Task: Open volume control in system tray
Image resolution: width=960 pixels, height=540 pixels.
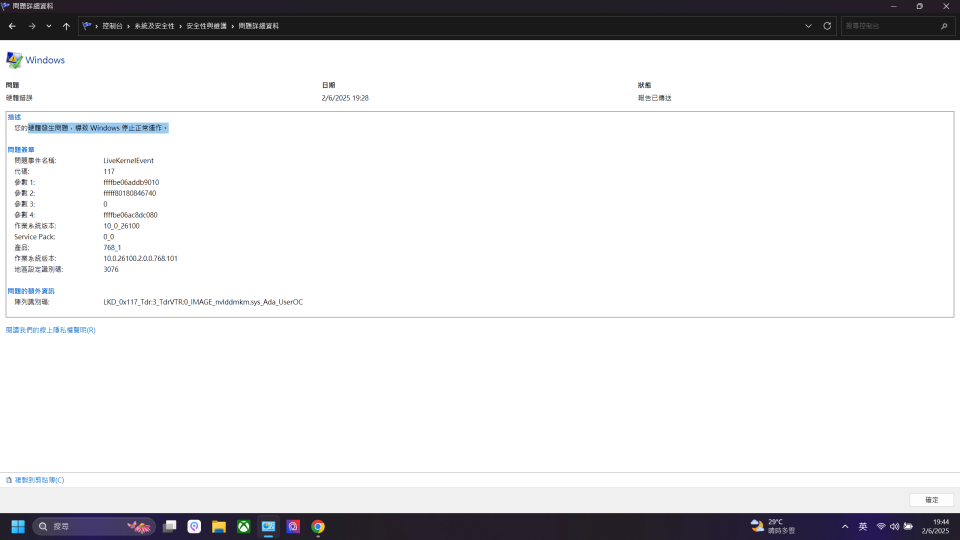Action: [x=894, y=527]
